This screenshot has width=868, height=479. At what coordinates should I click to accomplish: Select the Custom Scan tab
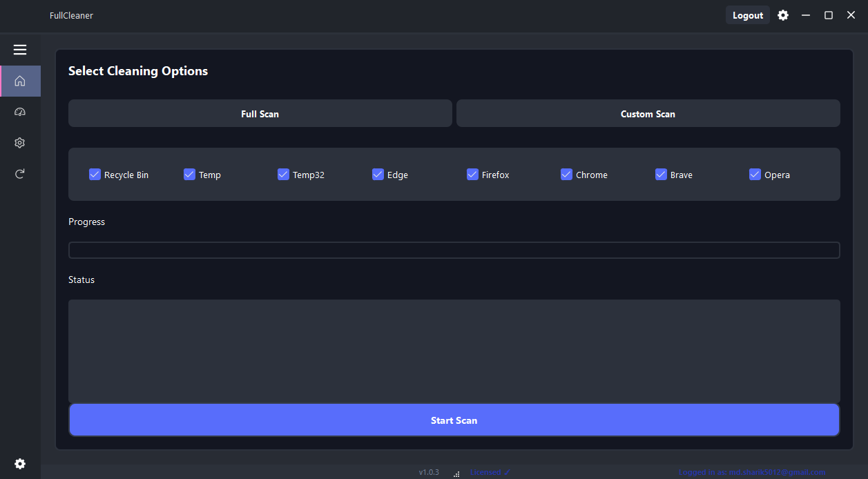[648, 114]
